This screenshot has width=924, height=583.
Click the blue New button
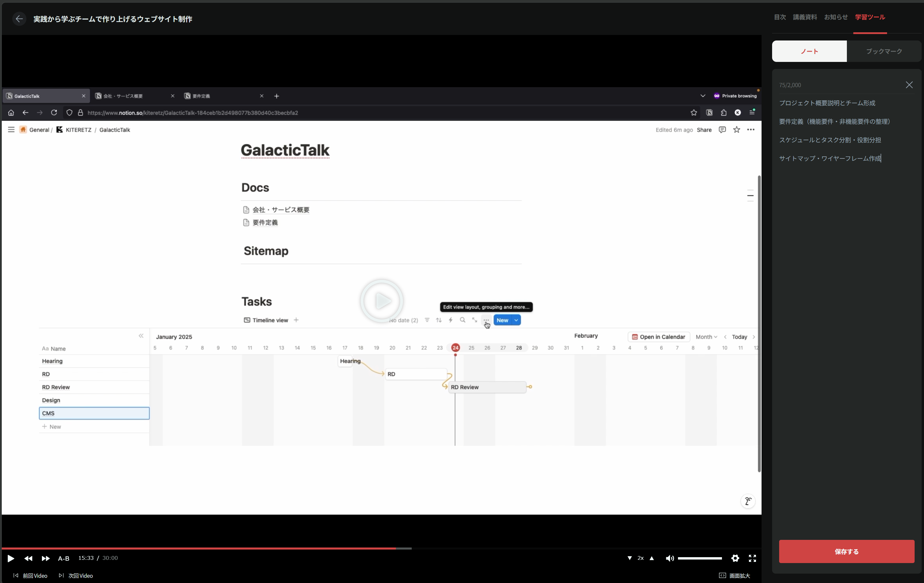point(502,320)
